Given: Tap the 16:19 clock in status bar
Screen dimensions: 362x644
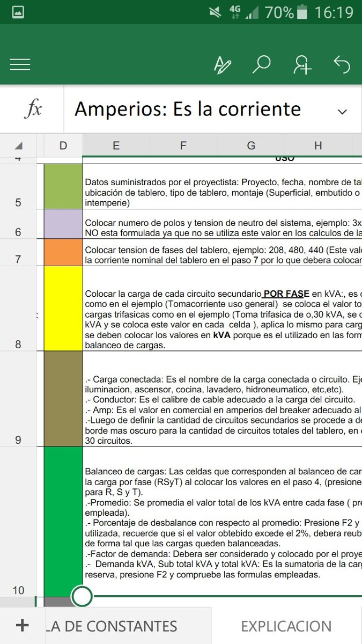Looking at the screenshot, I should (334, 12).
